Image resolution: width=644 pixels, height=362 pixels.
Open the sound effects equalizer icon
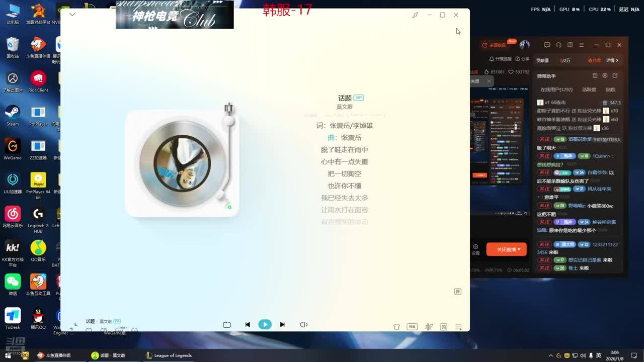(429, 327)
